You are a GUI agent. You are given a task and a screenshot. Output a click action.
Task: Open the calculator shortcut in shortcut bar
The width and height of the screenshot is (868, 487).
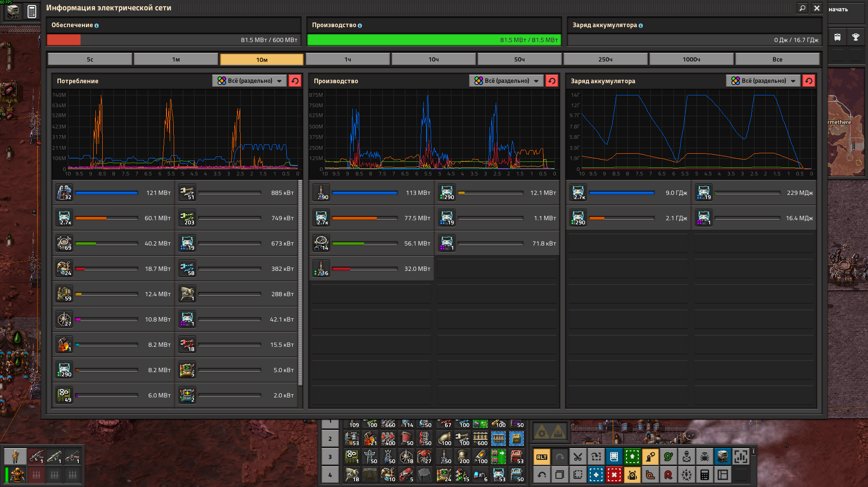(x=704, y=475)
